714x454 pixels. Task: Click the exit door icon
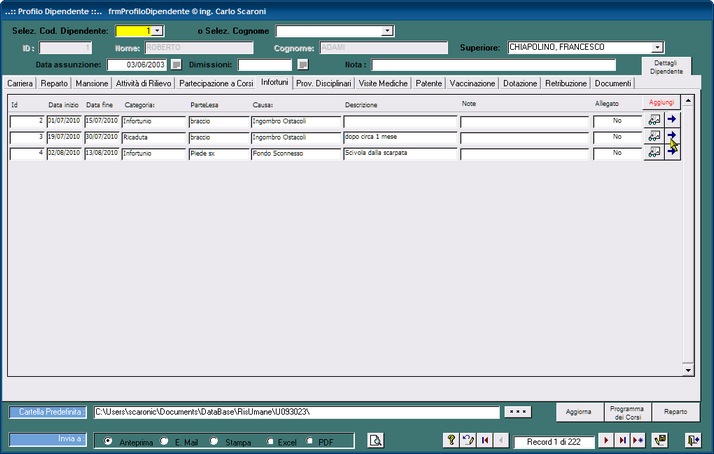(x=693, y=440)
